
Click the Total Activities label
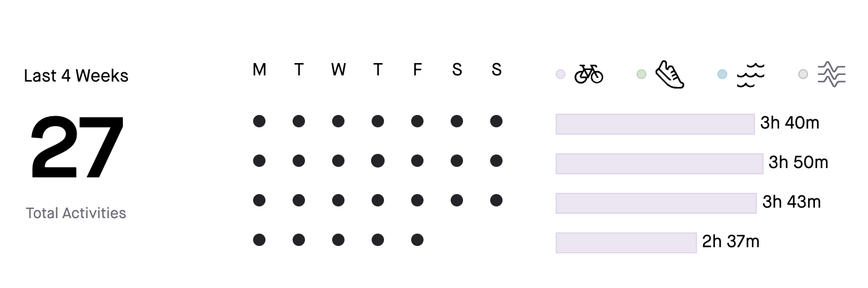tap(76, 213)
